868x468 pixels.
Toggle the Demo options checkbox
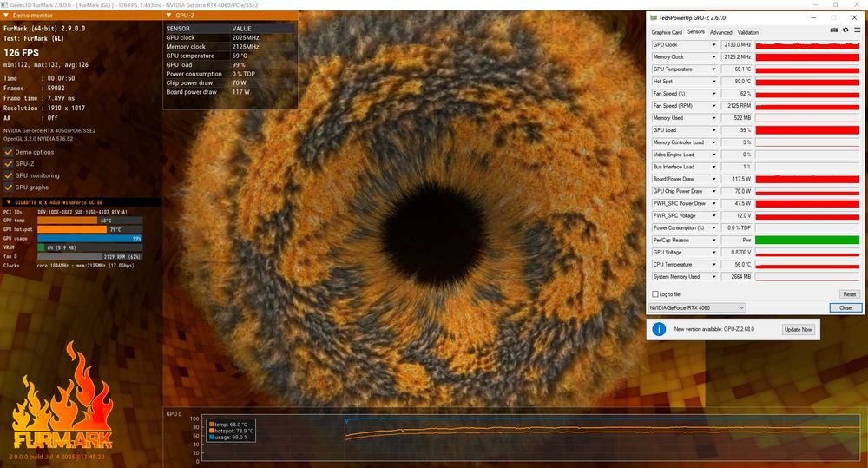[x=9, y=152]
